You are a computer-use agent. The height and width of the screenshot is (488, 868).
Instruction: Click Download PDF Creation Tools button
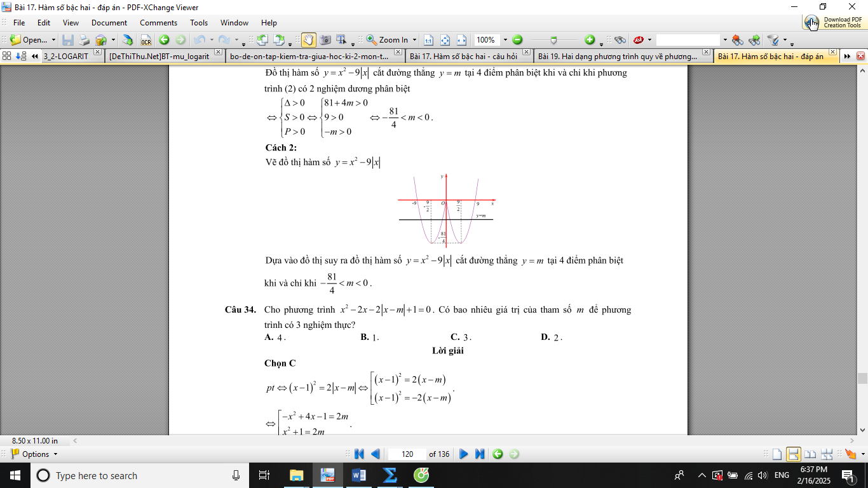click(x=833, y=22)
